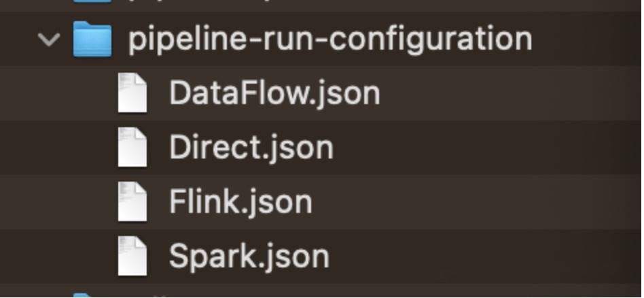Viewport: 644px width, 298px height.
Task: Select the Spark.json file name
Action: (x=249, y=256)
